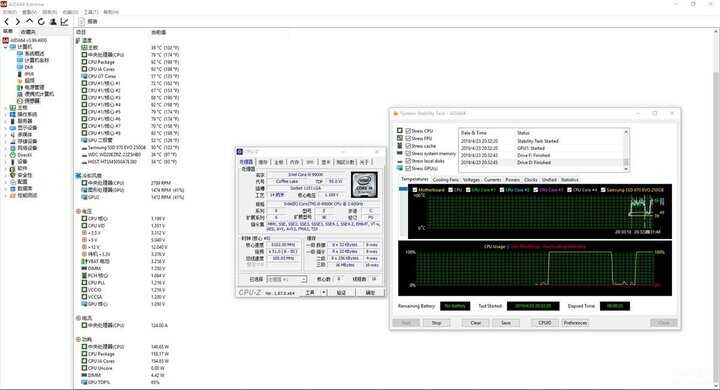Expand the Motherboard tree node

tap(6, 107)
